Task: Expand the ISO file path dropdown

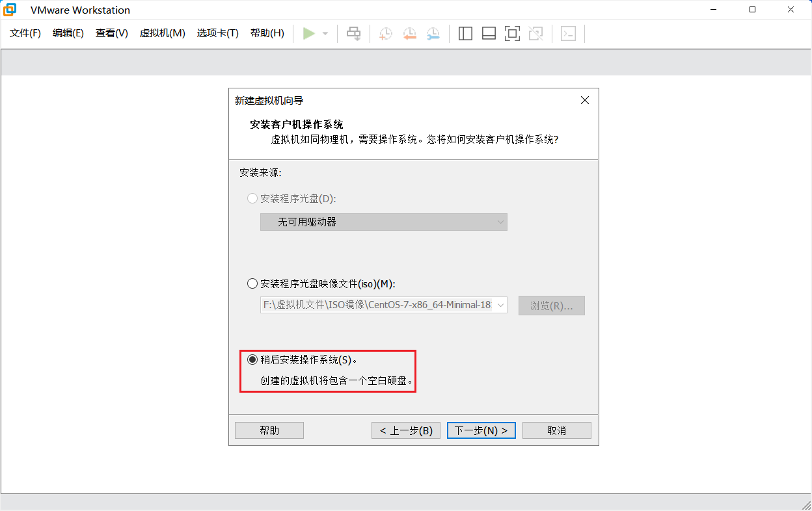Action: (x=500, y=305)
